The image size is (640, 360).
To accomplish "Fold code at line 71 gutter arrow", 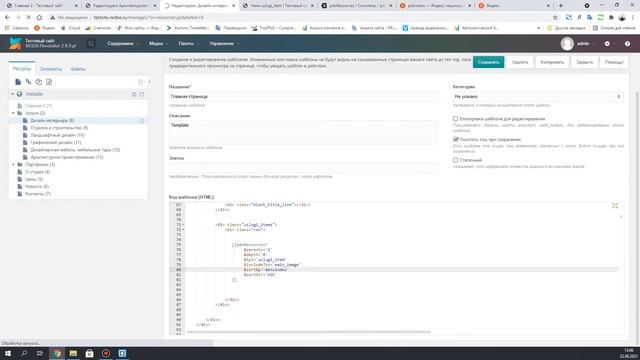I will point(183,225).
